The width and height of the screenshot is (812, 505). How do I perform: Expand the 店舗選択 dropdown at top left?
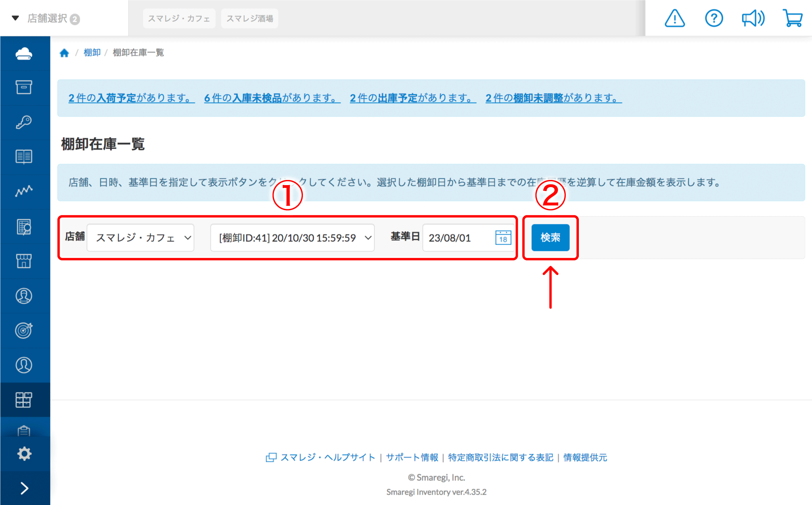[x=46, y=18]
